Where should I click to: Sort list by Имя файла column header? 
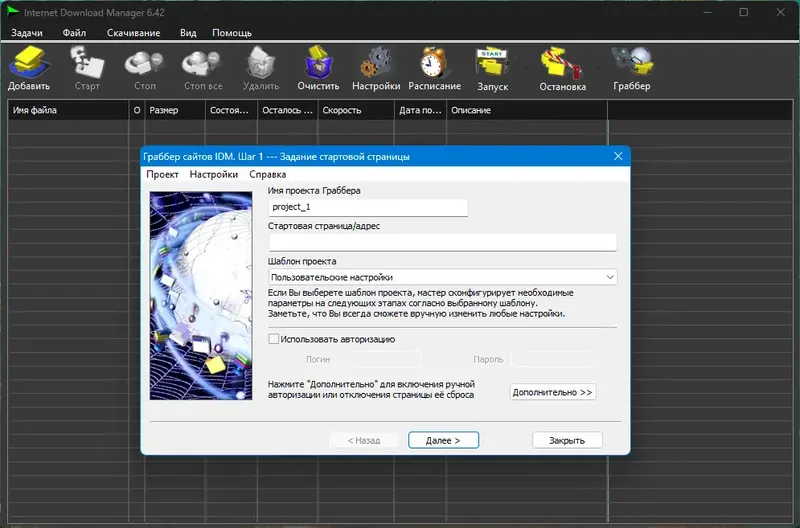68,110
